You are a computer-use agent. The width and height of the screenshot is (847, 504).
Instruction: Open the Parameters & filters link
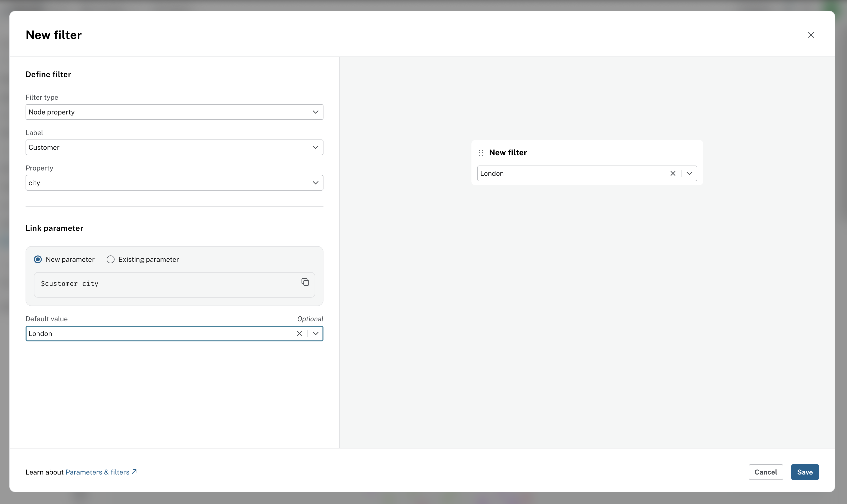coord(97,472)
